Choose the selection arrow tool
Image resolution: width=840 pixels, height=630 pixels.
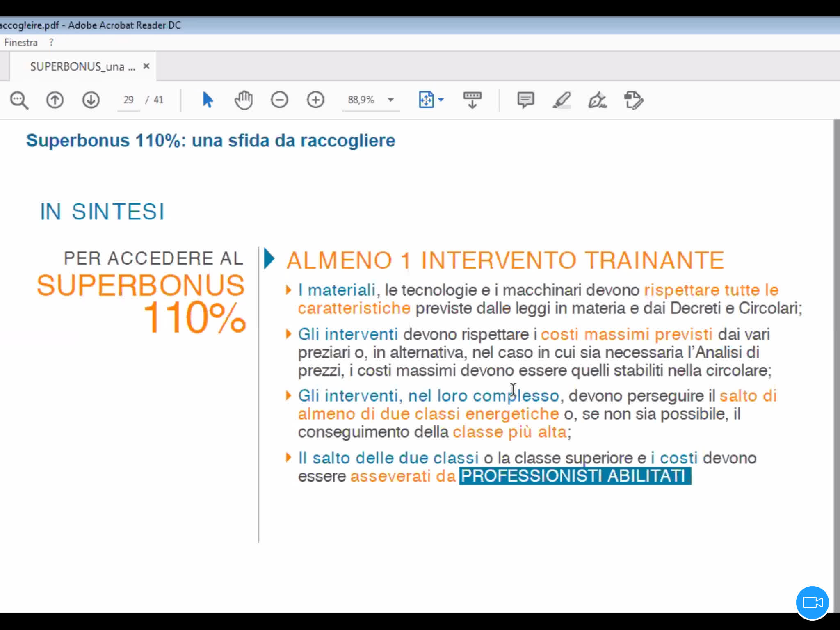point(208,100)
